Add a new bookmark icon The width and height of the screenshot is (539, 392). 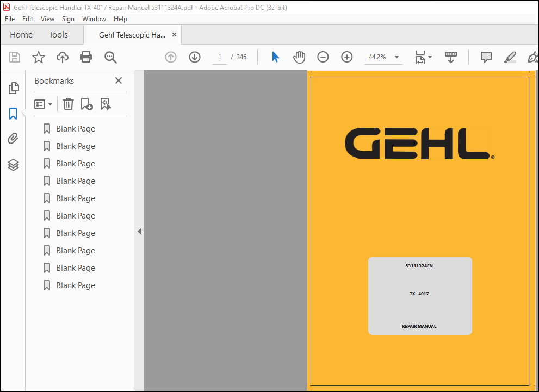click(86, 104)
